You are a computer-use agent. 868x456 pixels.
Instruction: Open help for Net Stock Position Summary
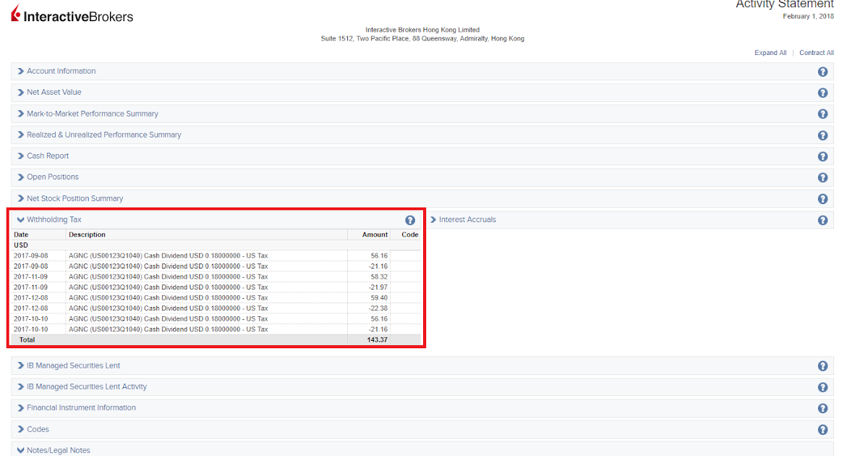822,199
